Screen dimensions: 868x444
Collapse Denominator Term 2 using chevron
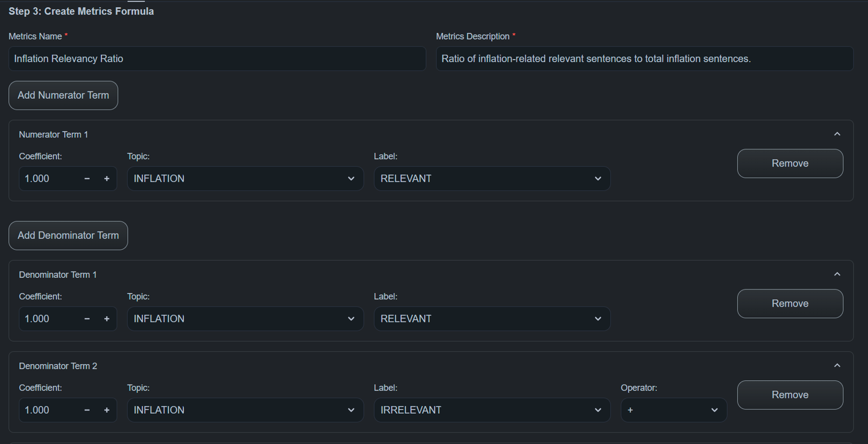[x=837, y=366]
